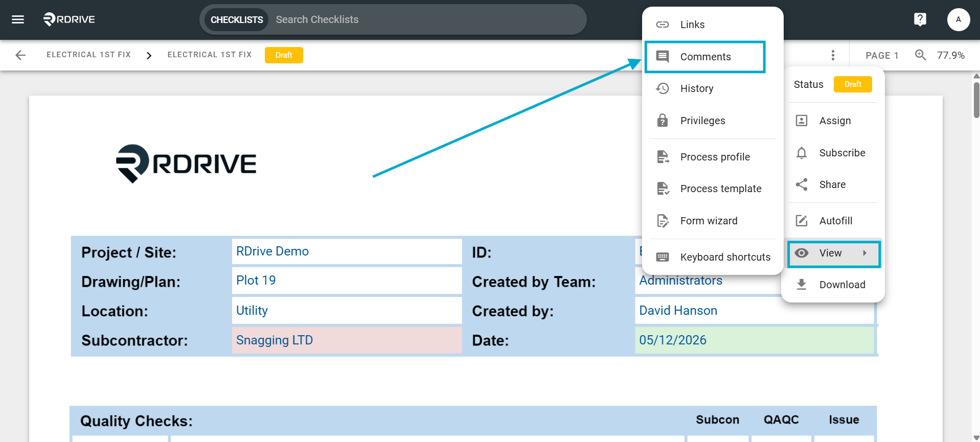
Task: Open History from the menu
Action: point(713,88)
